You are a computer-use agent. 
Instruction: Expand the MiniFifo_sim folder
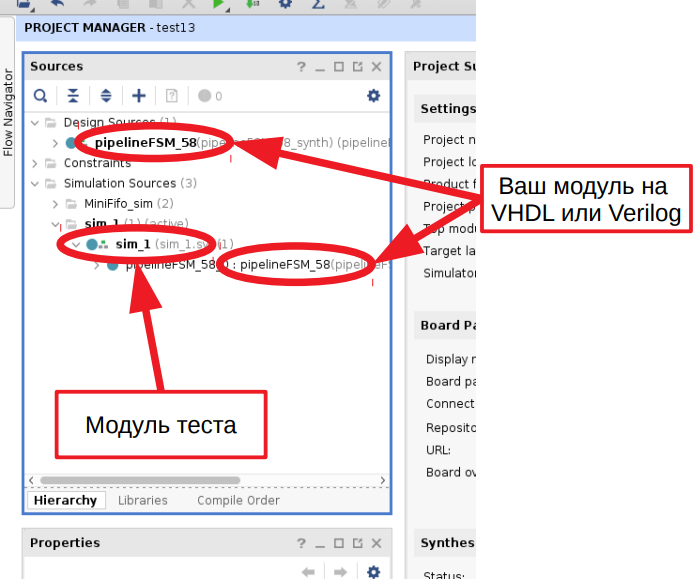tap(56, 203)
